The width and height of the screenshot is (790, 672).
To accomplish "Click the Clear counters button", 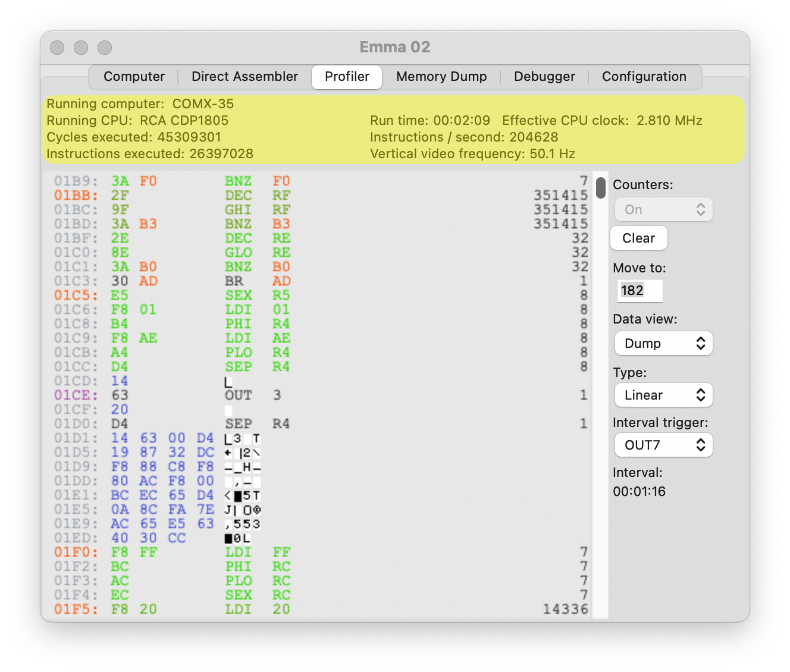I will pyautogui.click(x=638, y=238).
